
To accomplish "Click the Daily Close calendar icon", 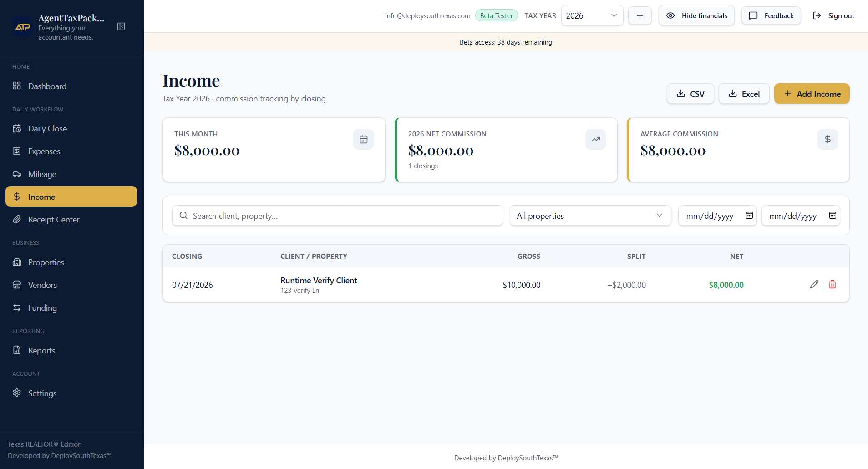I will pyautogui.click(x=17, y=128).
